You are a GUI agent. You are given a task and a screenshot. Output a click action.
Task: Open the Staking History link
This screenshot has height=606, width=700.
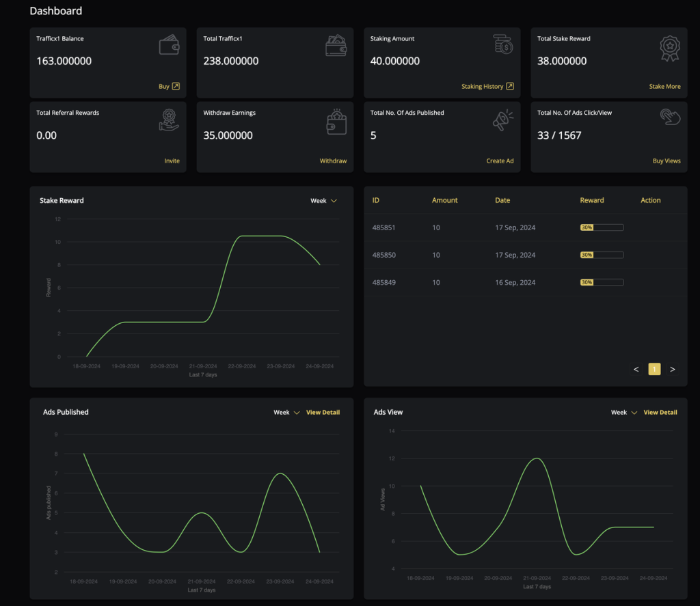(487, 87)
